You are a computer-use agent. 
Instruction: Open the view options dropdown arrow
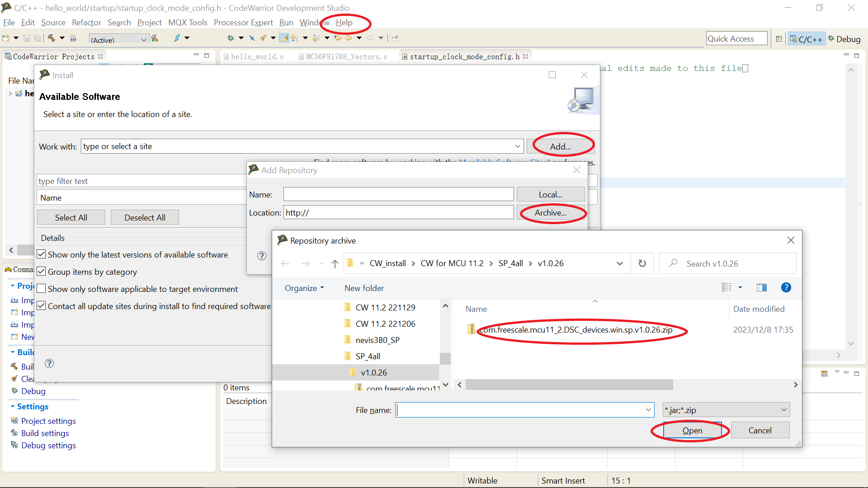pyautogui.click(x=740, y=287)
